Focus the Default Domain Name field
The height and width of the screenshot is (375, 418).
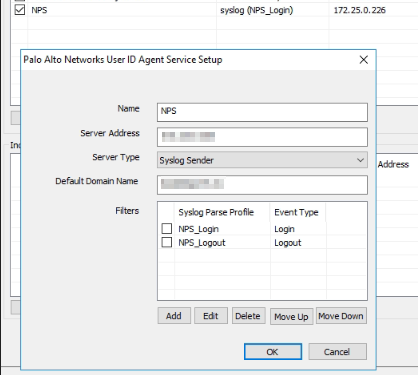click(x=262, y=185)
